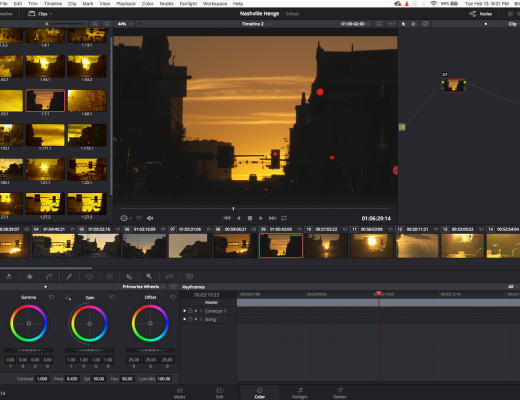Click the viewer scrubber playhead
The height and width of the screenshot is (400, 520).
pyautogui.click(x=233, y=208)
